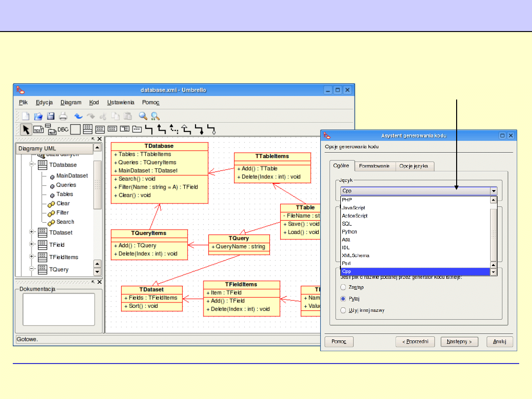Select the DBC box tool
The image size is (532, 399).
coord(63,130)
